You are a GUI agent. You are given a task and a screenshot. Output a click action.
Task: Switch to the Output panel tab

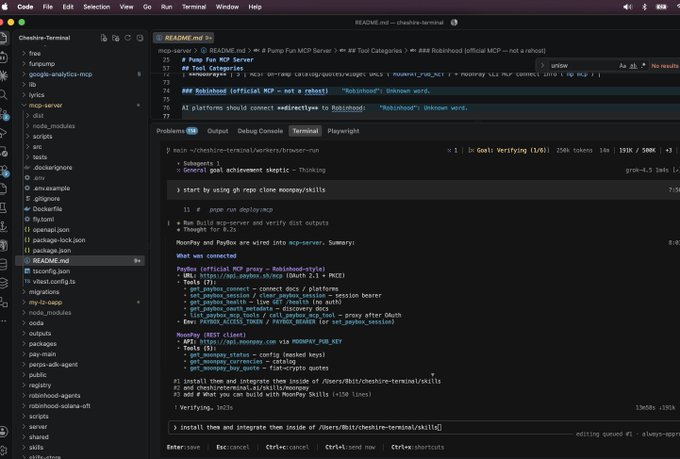pos(218,131)
